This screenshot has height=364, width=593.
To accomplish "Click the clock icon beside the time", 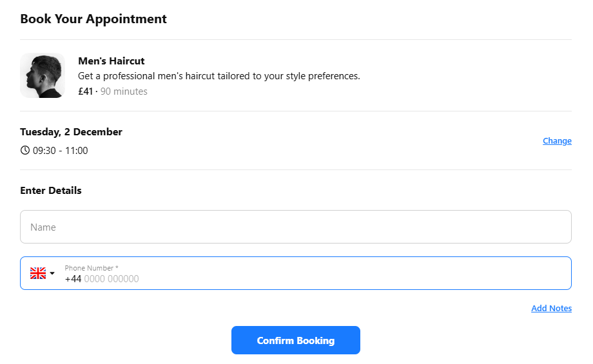I will pyautogui.click(x=25, y=151).
